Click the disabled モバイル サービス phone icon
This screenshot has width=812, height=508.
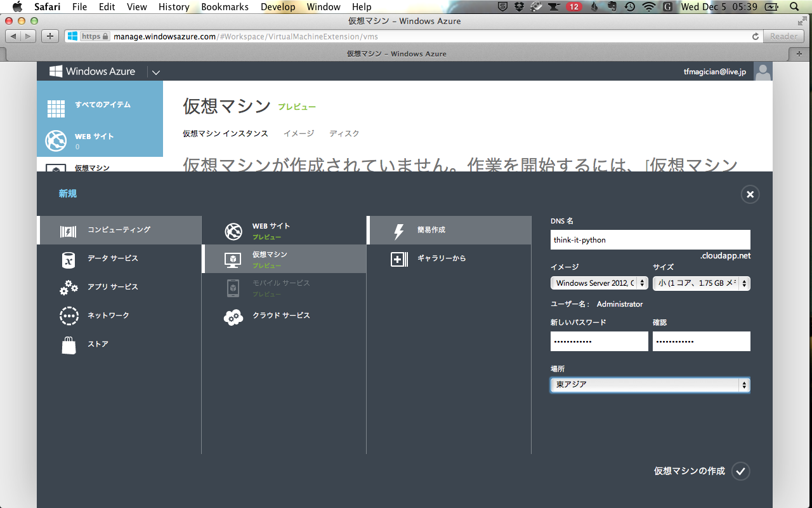click(x=233, y=288)
